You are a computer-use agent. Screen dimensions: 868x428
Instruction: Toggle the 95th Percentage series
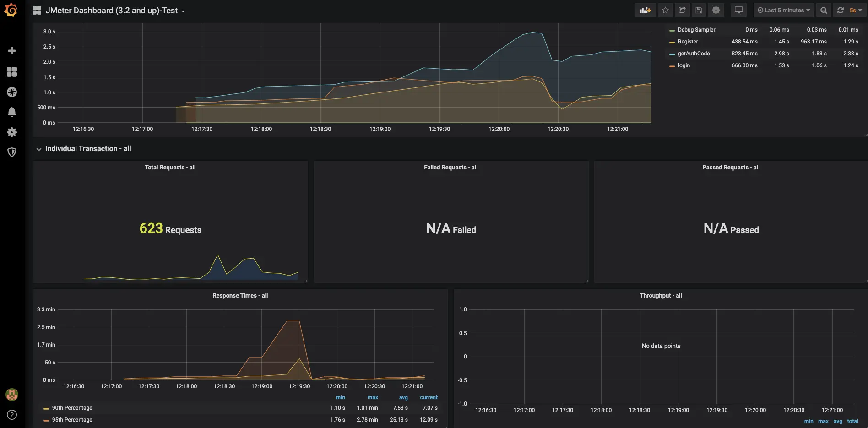pos(72,420)
